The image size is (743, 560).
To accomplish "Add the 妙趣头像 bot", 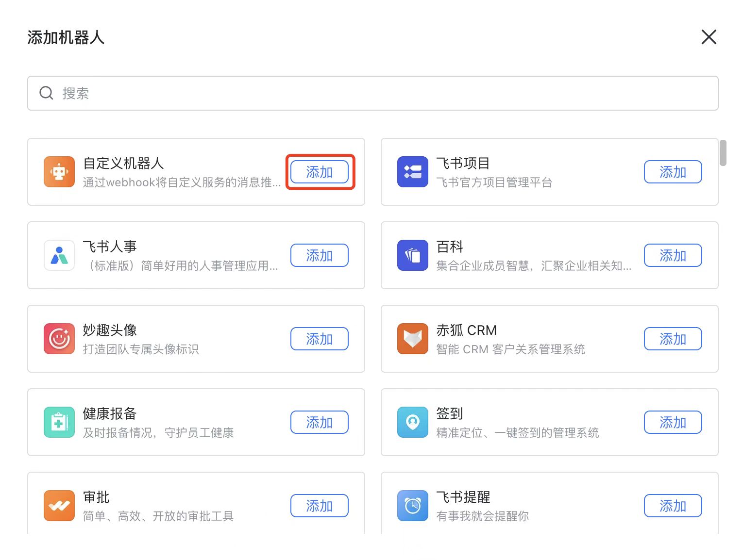I will (320, 339).
